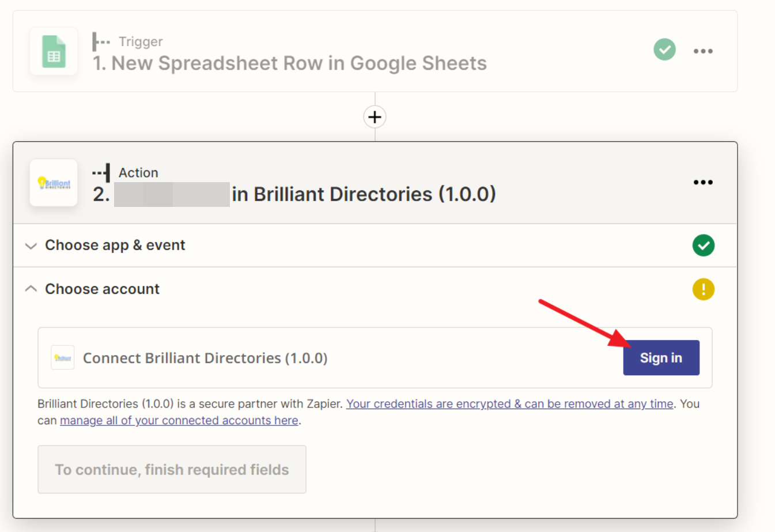Click the plus button to add a step
Viewport: 775px width, 532px height.
(375, 117)
